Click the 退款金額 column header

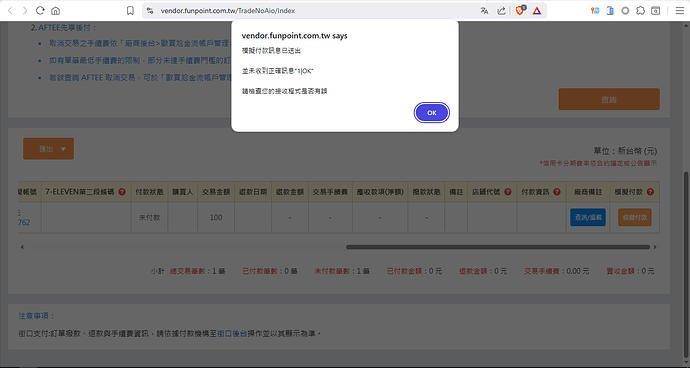click(290, 192)
